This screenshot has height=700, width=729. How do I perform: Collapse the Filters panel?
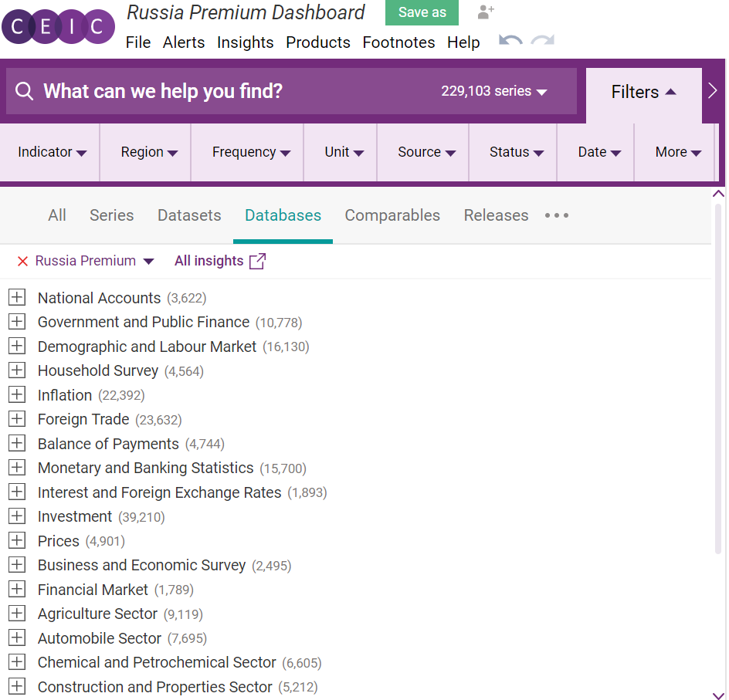643,92
